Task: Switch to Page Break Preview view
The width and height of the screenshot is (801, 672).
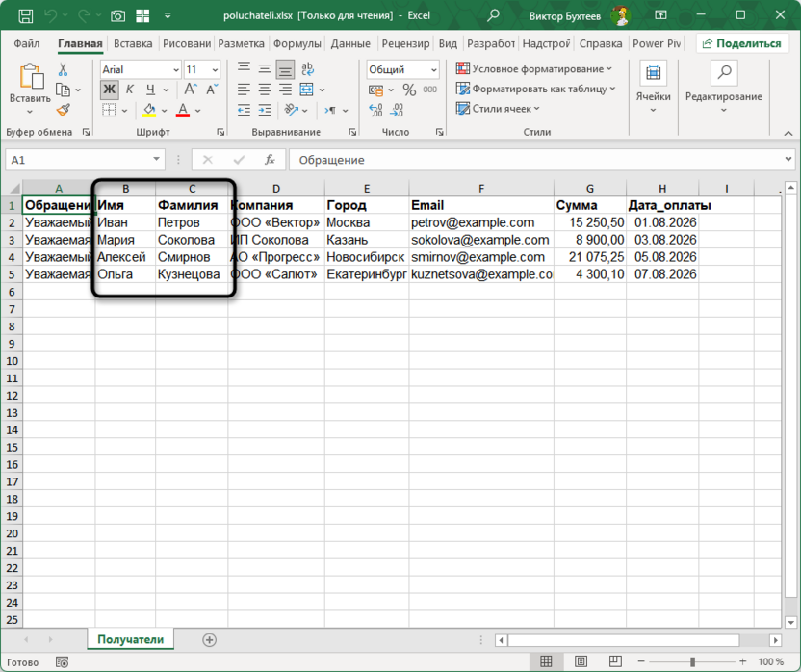Action: point(615,661)
